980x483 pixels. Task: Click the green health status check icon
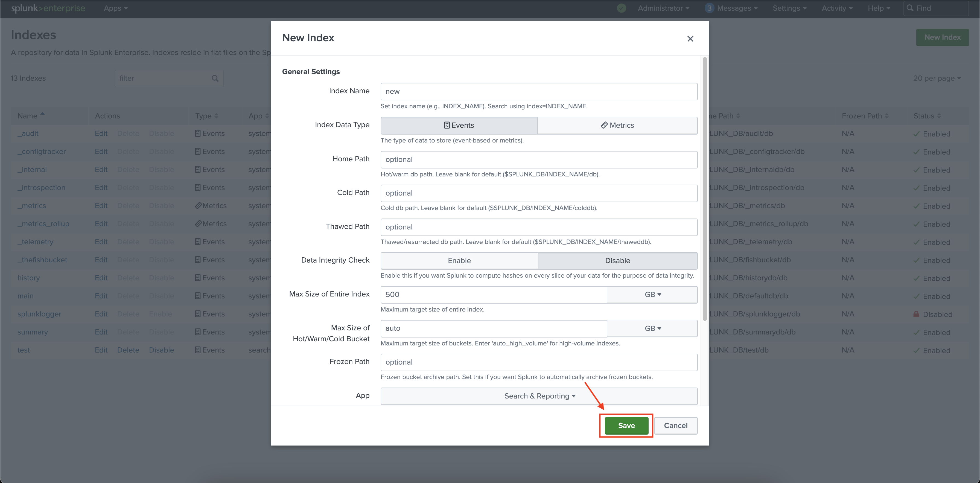621,8
